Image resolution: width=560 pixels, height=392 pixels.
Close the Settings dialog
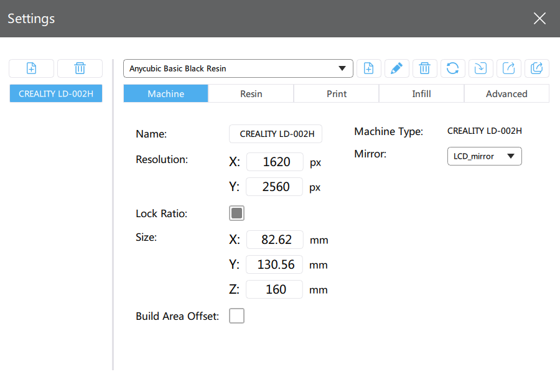(539, 18)
